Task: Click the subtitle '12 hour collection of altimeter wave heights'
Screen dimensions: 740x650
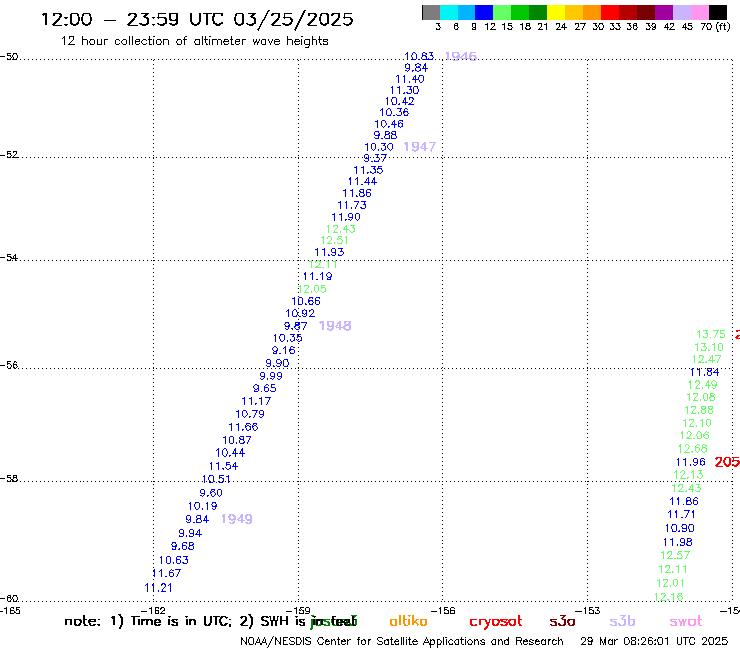Action: tap(194, 41)
